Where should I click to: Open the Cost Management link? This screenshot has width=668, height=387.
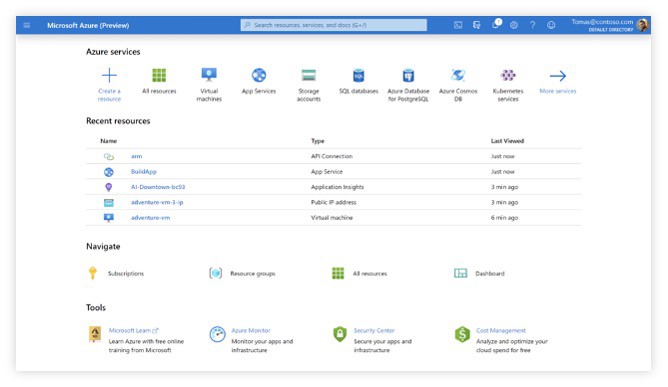click(501, 330)
